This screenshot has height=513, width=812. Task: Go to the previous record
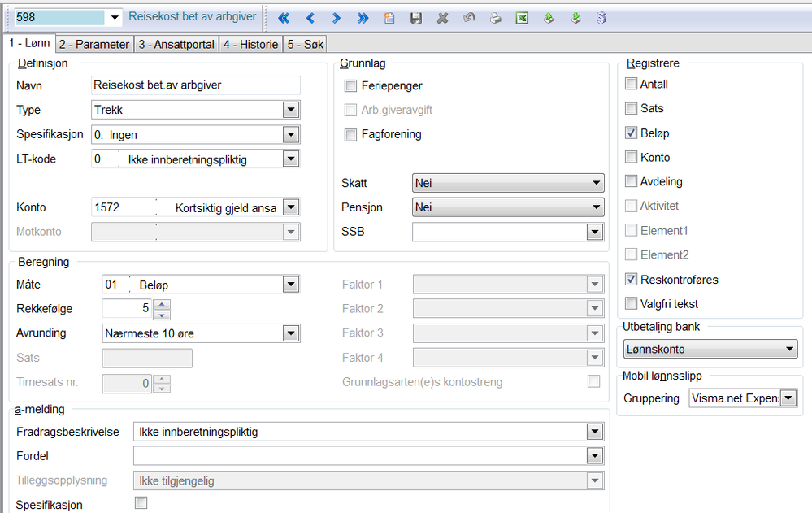[x=310, y=18]
